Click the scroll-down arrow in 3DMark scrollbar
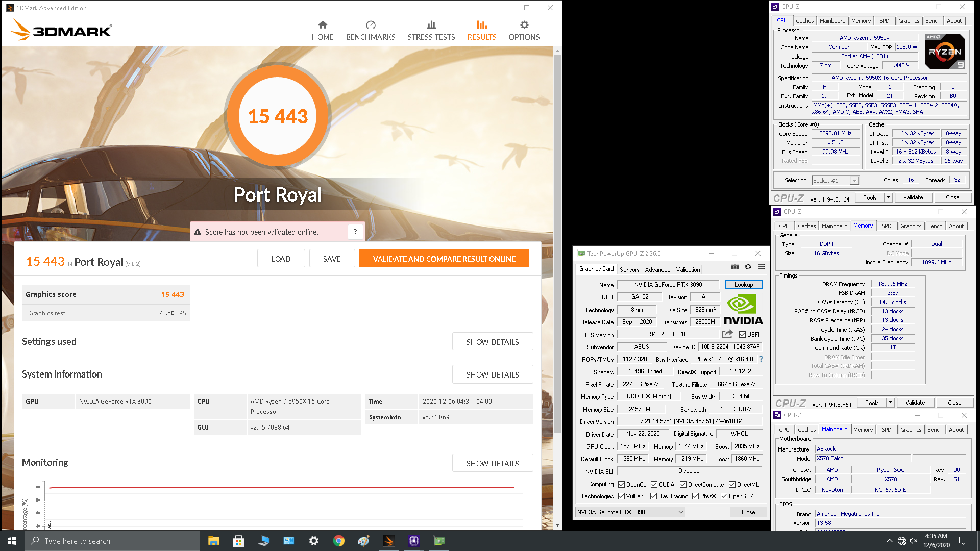Screen dimensions: 980x551 coord(557,525)
